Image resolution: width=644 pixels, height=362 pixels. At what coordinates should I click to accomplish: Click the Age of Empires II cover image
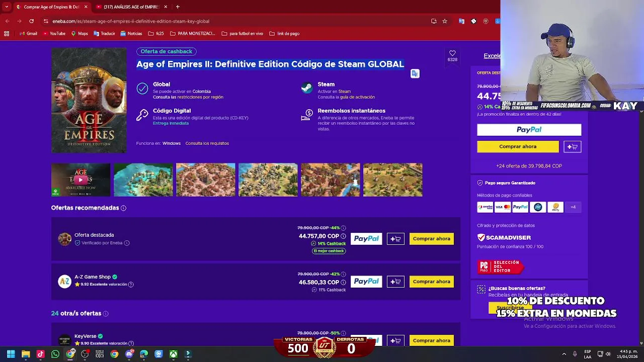point(89,100)
